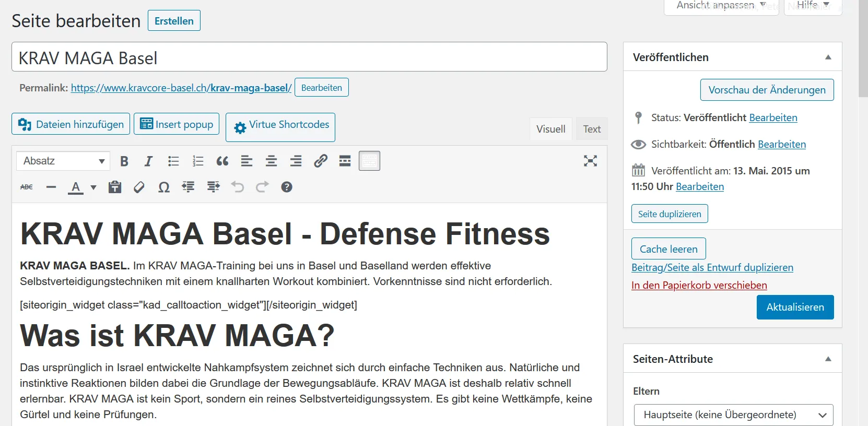Open Virtue Shortcodes
This screenshot has width=868, height=426.
280,127
